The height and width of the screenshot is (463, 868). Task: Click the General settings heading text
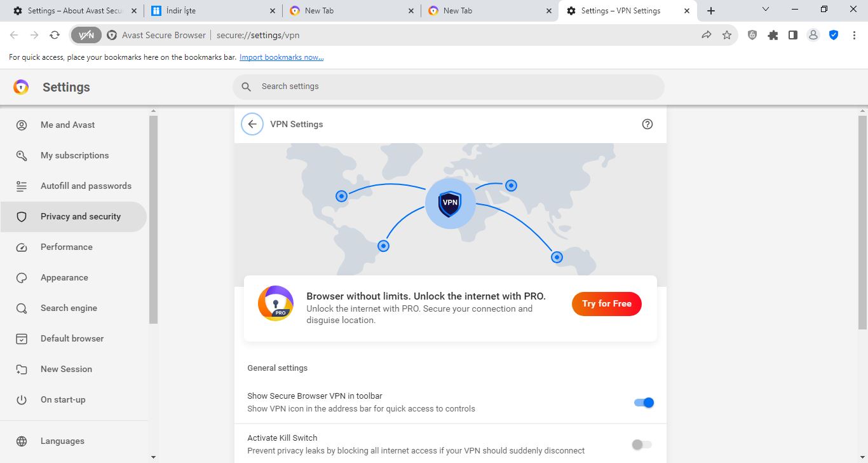277,368
